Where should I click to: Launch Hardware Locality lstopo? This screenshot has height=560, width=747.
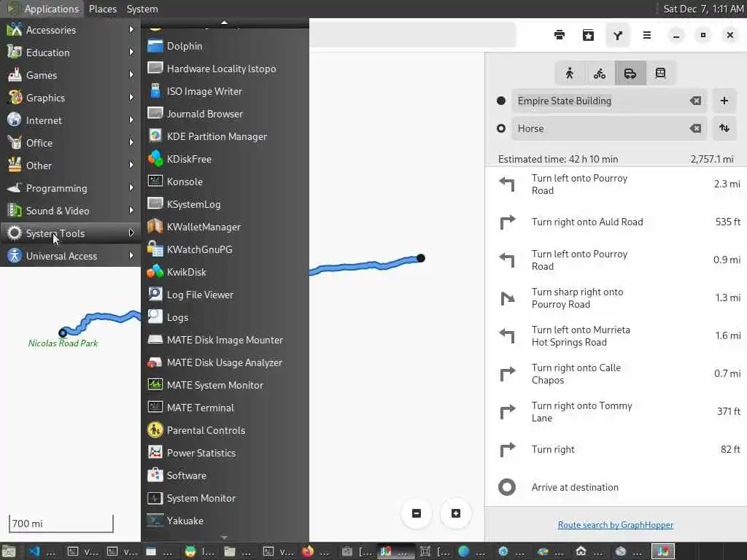click(x=225, y=69)
